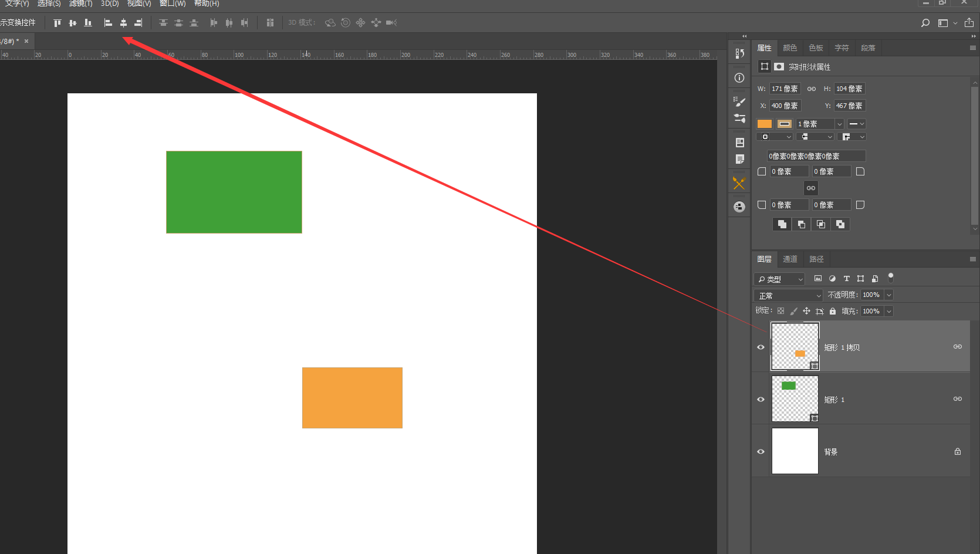This screenshot has width=980, height=554.
Task: Click the mask icon in Properties panel
Action: click(x=779, y=66)
